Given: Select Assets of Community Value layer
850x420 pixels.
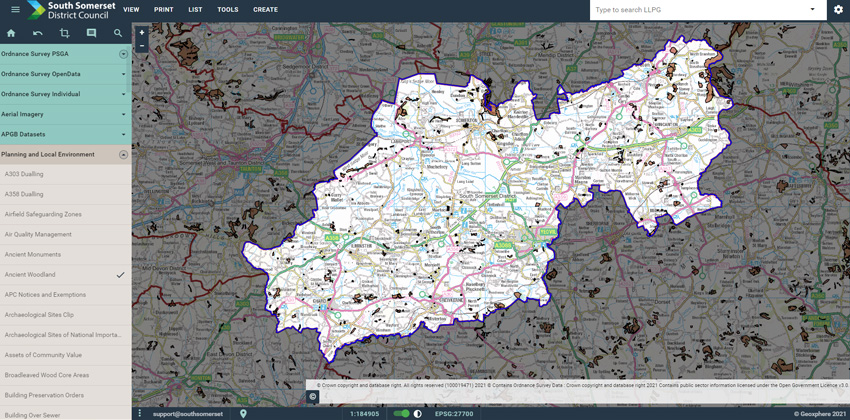Looking at the screenshot, I should click(x=66, y=355).
